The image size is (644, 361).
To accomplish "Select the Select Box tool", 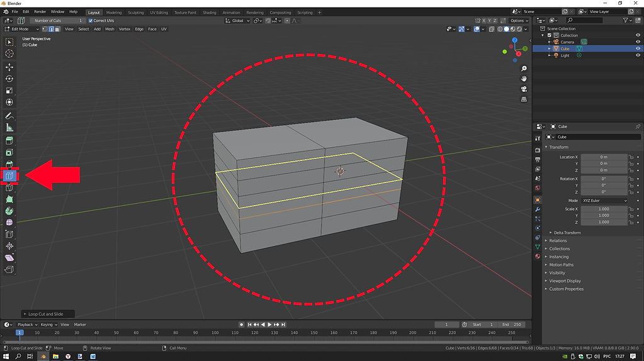I will pyautogui.click(x=9, y=42).
